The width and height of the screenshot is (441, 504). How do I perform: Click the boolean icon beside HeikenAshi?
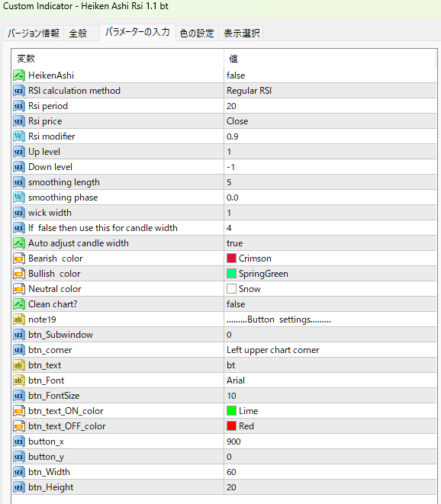pyautogui.click(x=19, y=75)
